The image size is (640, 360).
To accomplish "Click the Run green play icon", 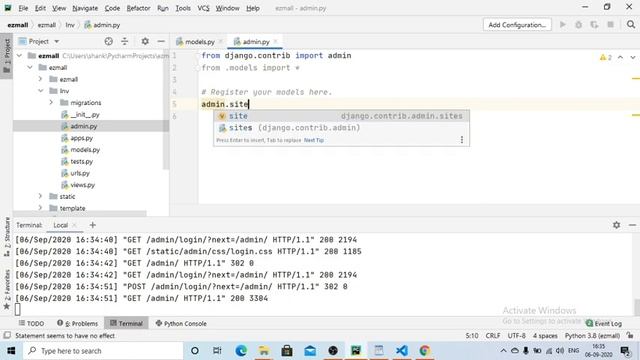I will pos(563,25).
